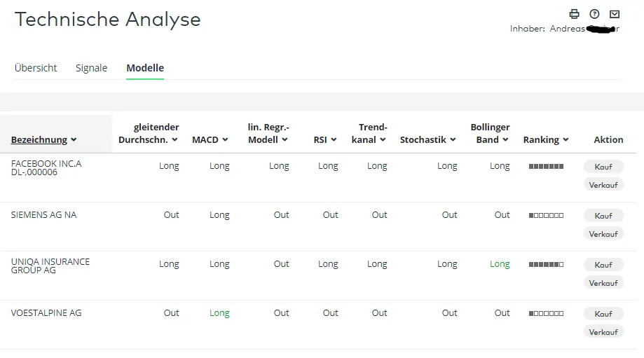The height and width of the screenshot is (358, 644).
Task: Sort by Ranking column arrow
Action: coord(566,140)
